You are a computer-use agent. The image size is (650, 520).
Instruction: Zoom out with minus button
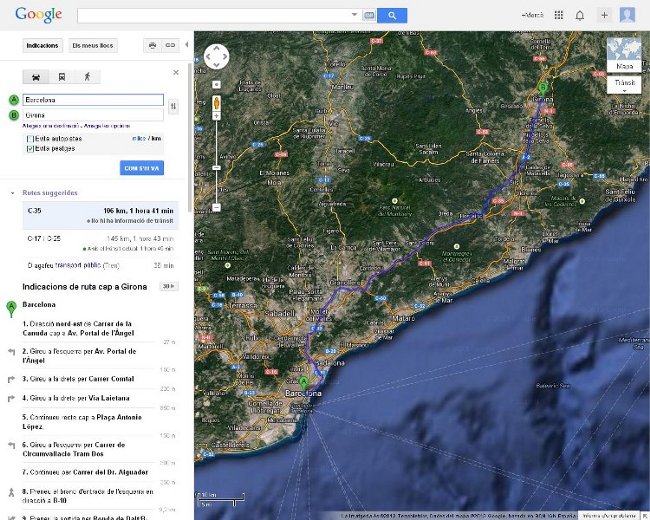[x=216, y=207]
